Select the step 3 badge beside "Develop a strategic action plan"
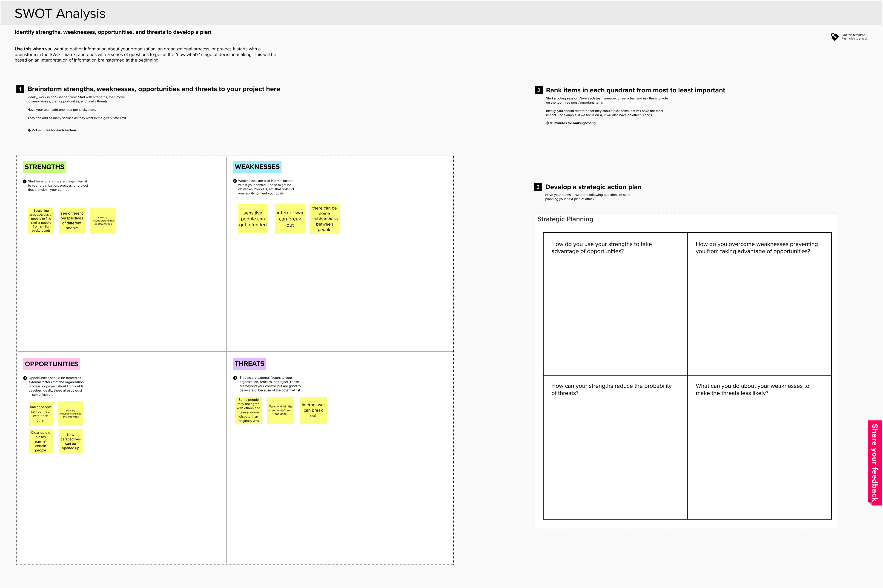 click(538, 187)
